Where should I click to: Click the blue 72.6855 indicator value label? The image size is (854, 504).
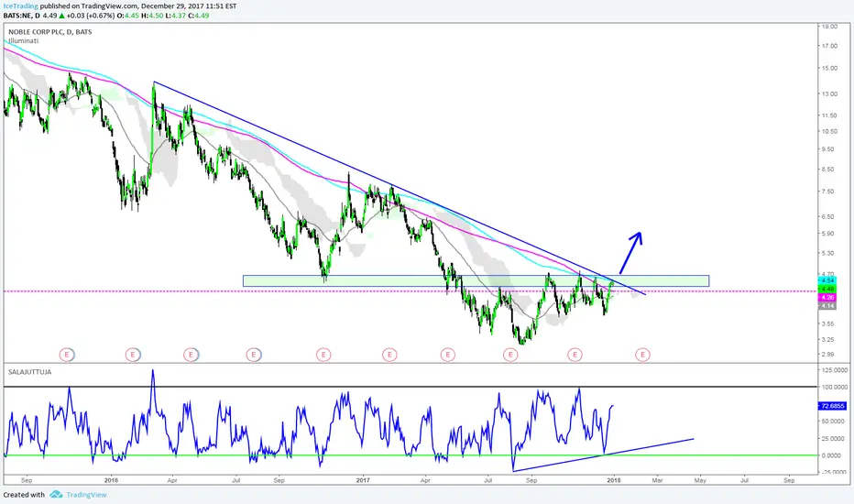832,406
